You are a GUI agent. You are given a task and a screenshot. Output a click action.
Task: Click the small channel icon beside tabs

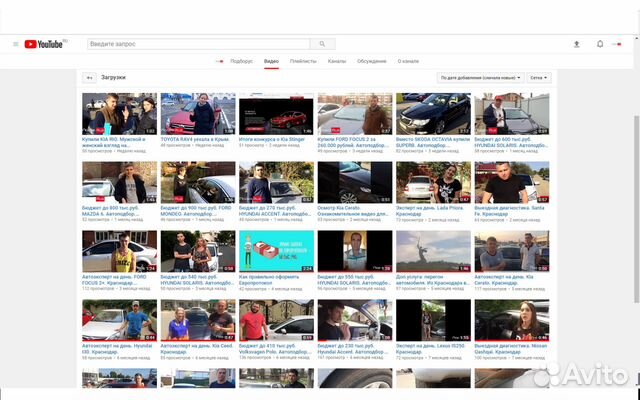coord(220,61)
